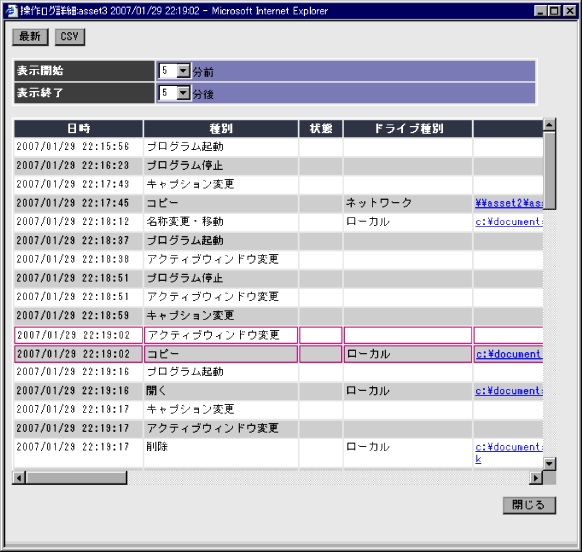
Task: Open the c:\document link in highlighted コピー row
Action: [x=509, y=354]
